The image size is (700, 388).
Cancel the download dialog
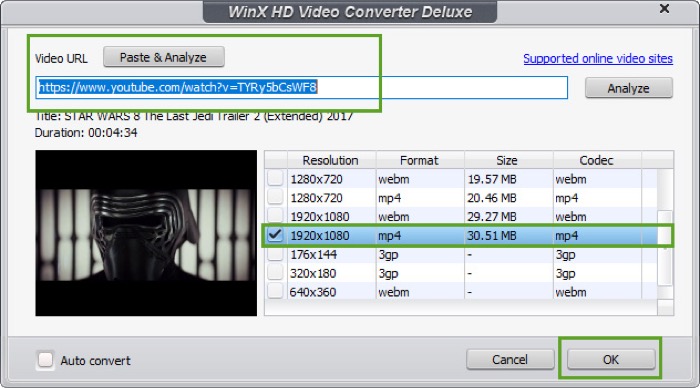pyautogui.click(x=510, y=359)
